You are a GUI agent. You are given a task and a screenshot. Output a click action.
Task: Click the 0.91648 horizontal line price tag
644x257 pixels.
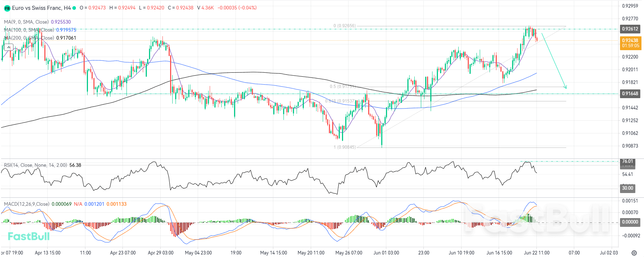coord(630,93)
